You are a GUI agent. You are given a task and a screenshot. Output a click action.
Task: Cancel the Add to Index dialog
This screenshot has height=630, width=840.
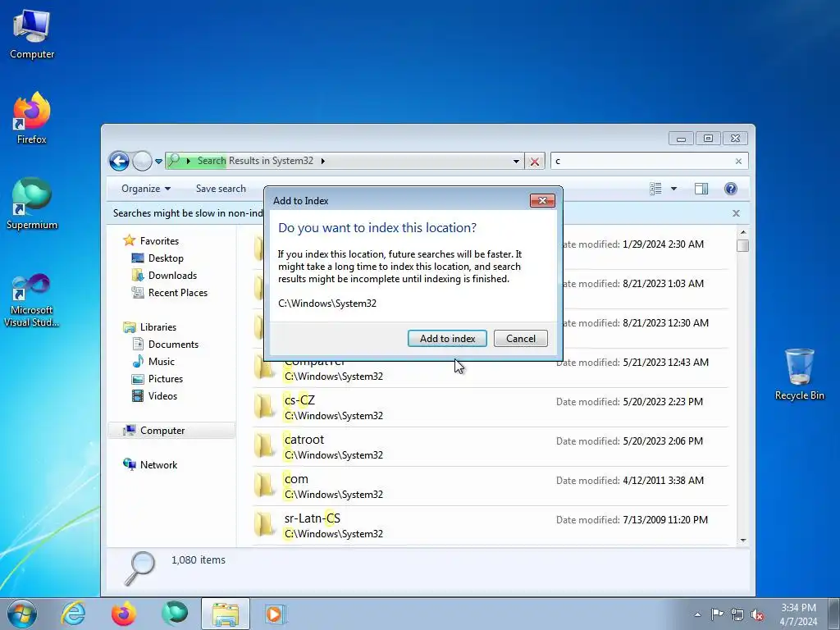(x=521, y=339)
